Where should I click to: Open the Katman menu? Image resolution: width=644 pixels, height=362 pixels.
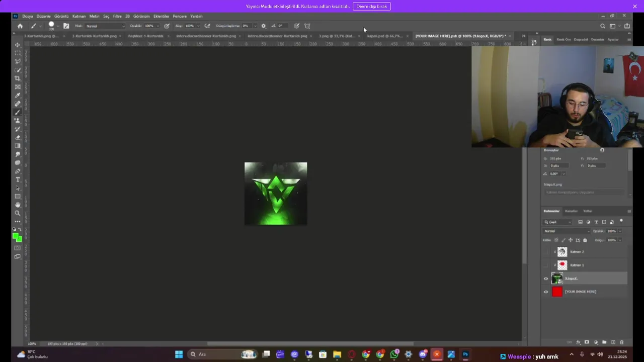(79, 16)
